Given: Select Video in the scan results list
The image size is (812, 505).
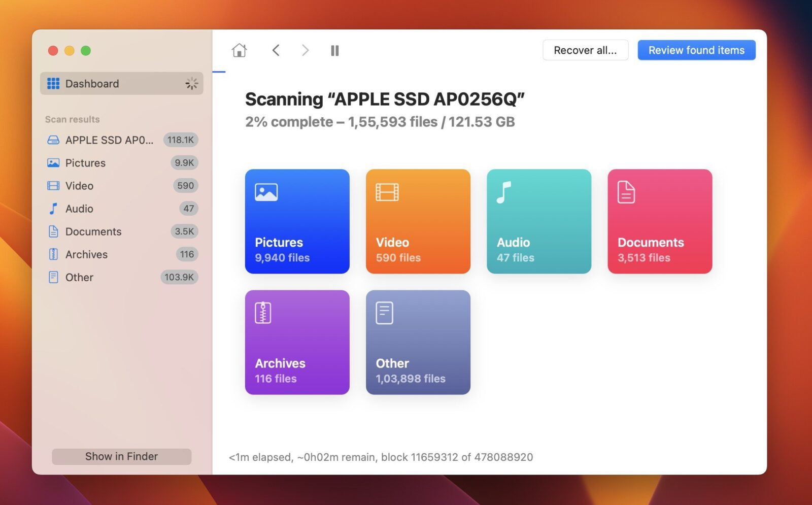Looking at the screenshot, I should click(x=79, y=186).
